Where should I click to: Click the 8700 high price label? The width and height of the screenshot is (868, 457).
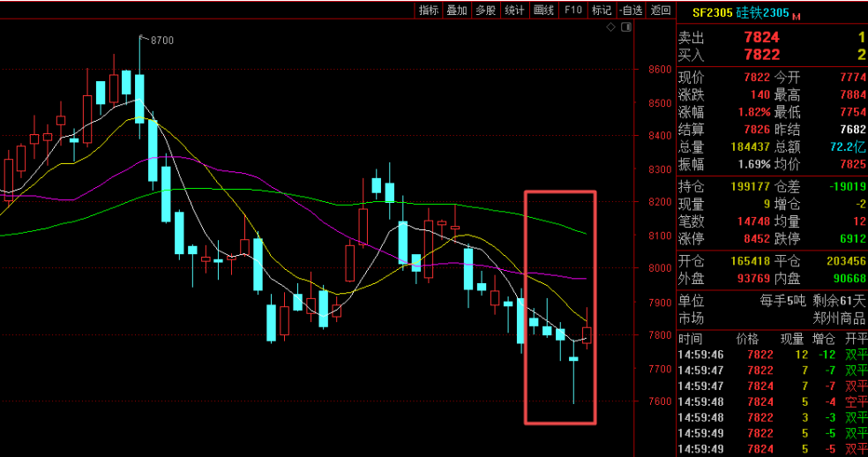tap(162, 40)
